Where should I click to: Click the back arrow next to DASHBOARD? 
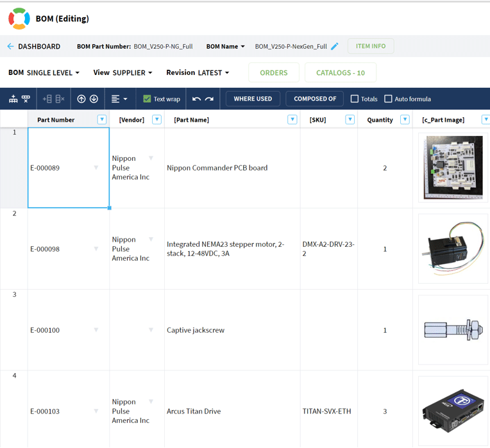[x=10, y=47]
